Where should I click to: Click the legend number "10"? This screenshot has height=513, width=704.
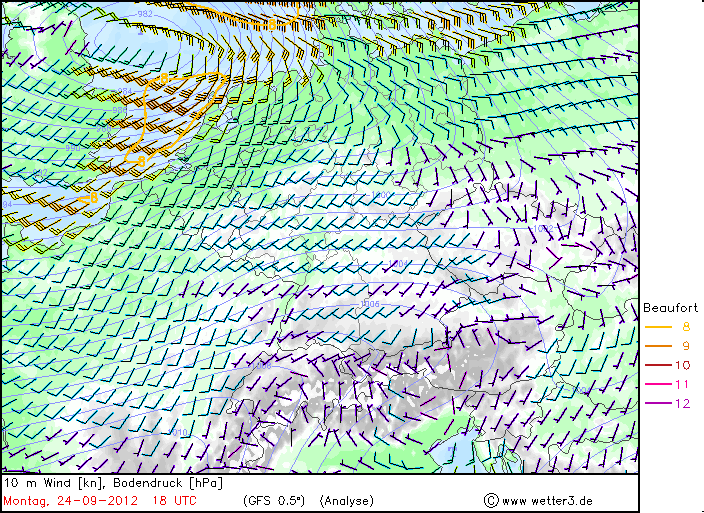click(x=682, y=365)
